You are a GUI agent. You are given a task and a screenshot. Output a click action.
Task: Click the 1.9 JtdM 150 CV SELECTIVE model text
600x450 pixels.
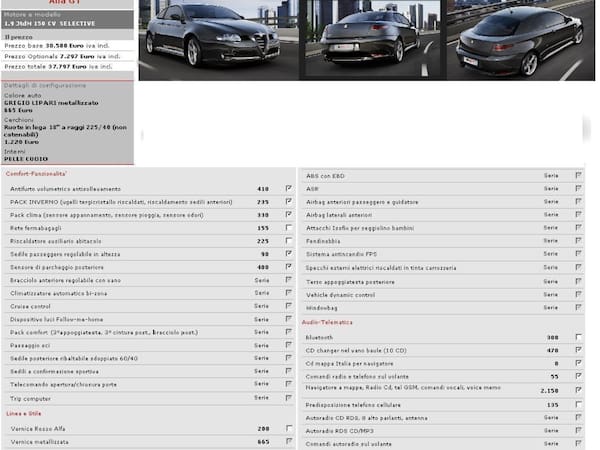click(50, 23)
